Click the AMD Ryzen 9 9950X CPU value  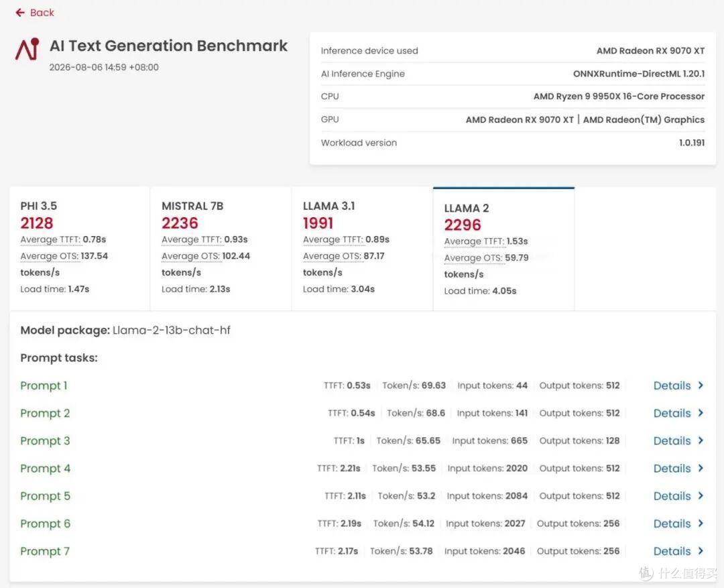(619, 97)
